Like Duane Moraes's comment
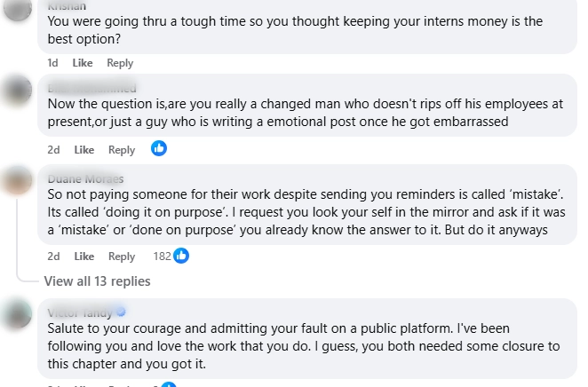 point(84,257)
